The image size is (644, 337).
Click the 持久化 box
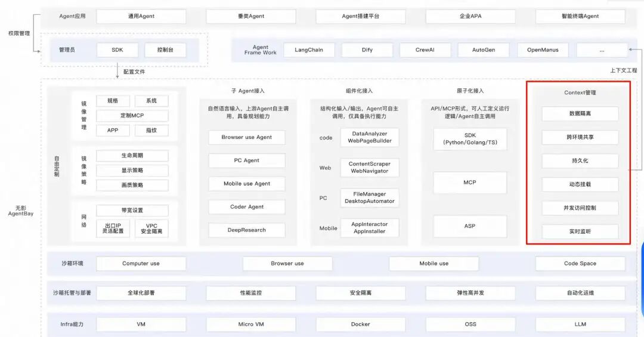tap(580, 161)
